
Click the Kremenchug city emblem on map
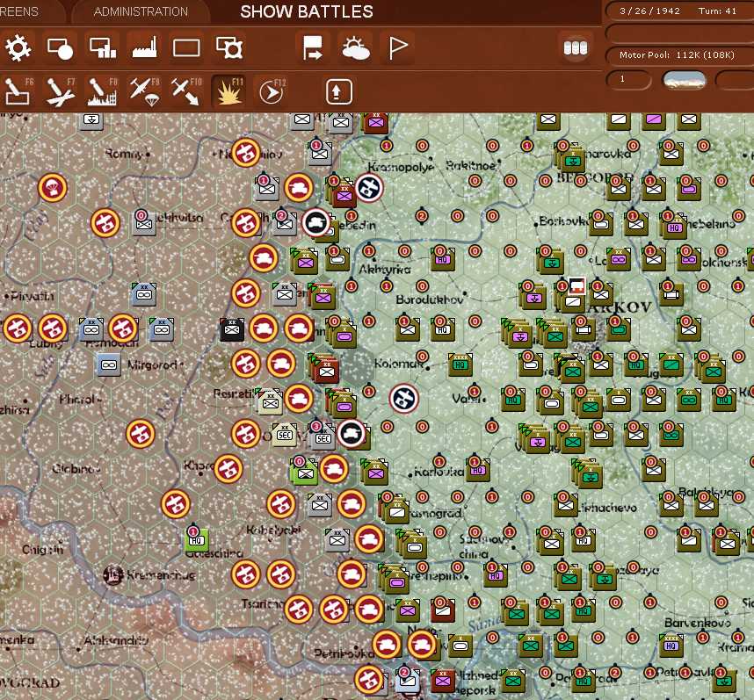point(113,575)
